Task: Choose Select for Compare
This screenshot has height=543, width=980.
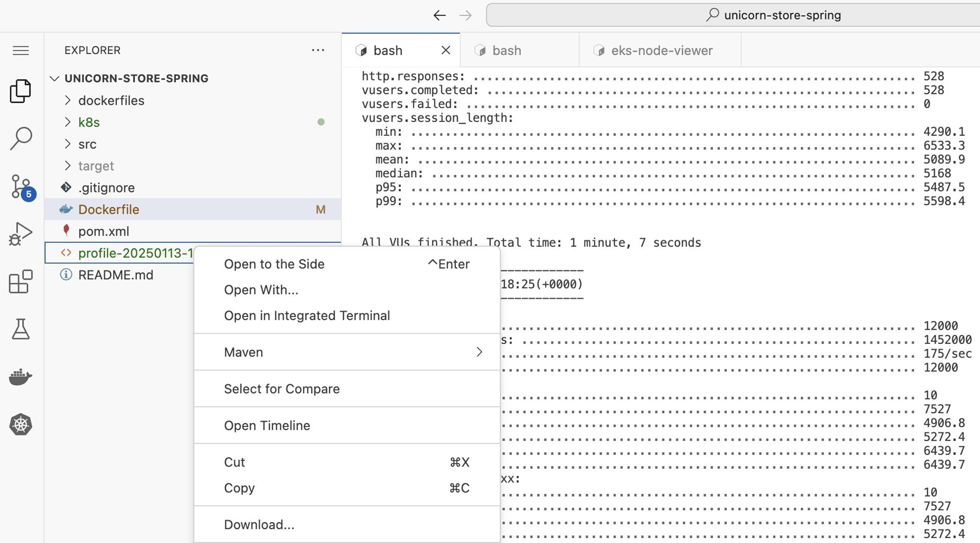Action: pos(347,389)
